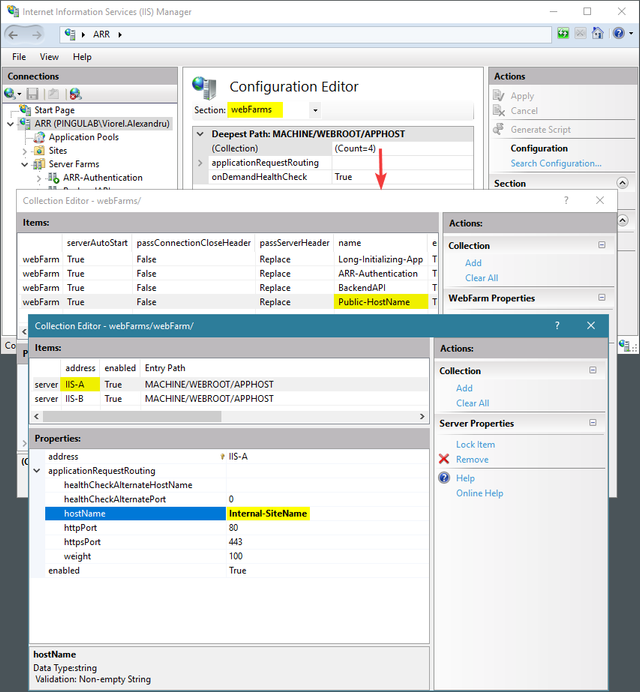Click the Save icon in Connections toolbar

(x=33, y=94)
